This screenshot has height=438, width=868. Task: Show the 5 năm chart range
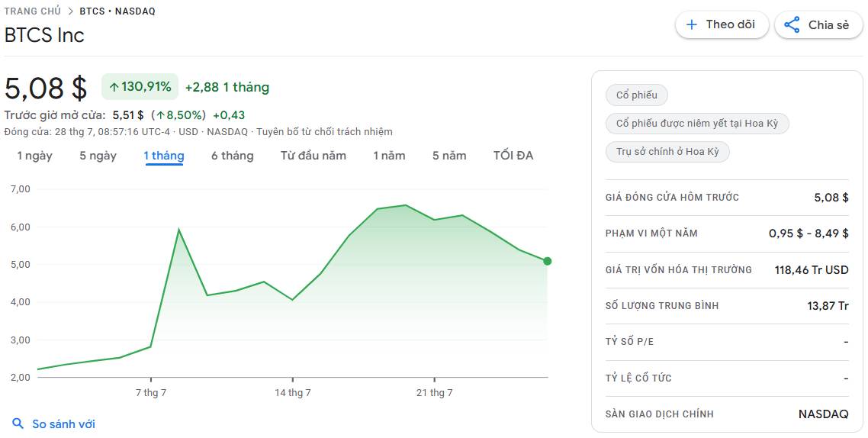coord(449,156)
